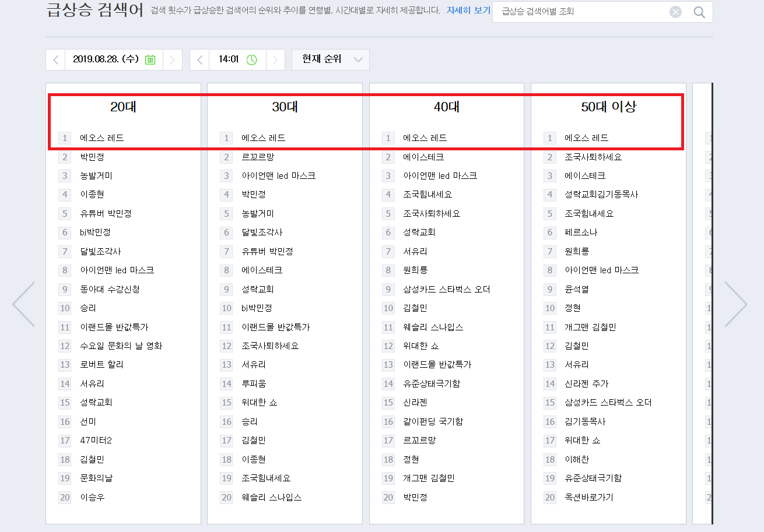Image resolution: width=764 pixels, height=532 pixels.
Task: Select 페르소나 ranked 6th under 50대 이상
Action: click(580, 232)
